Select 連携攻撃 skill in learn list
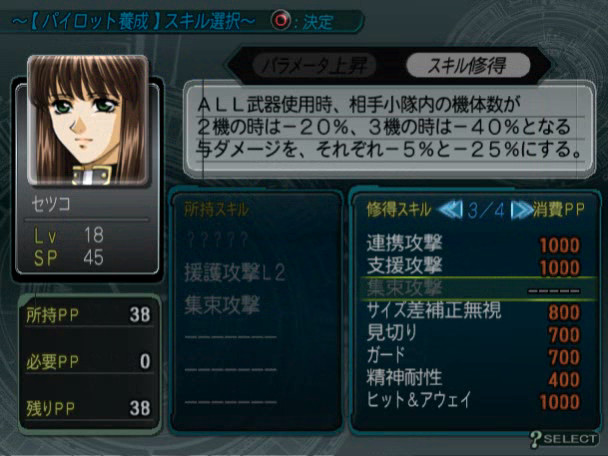The height and width of the screenshot is (456, 608). [473, 244]
